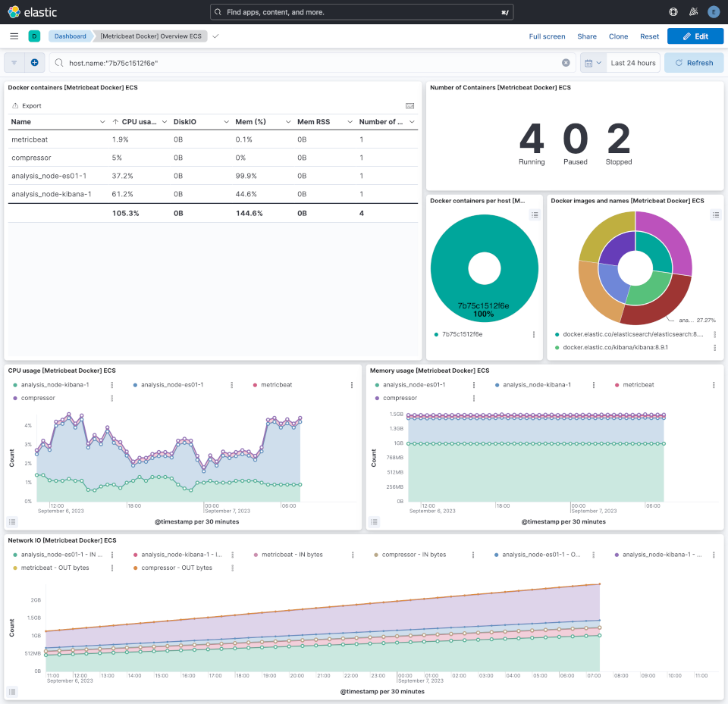This screenshot has width=728, height=704.
Task: Toggle legend in CPU usage panel
Action: click(x=13, y=522)
